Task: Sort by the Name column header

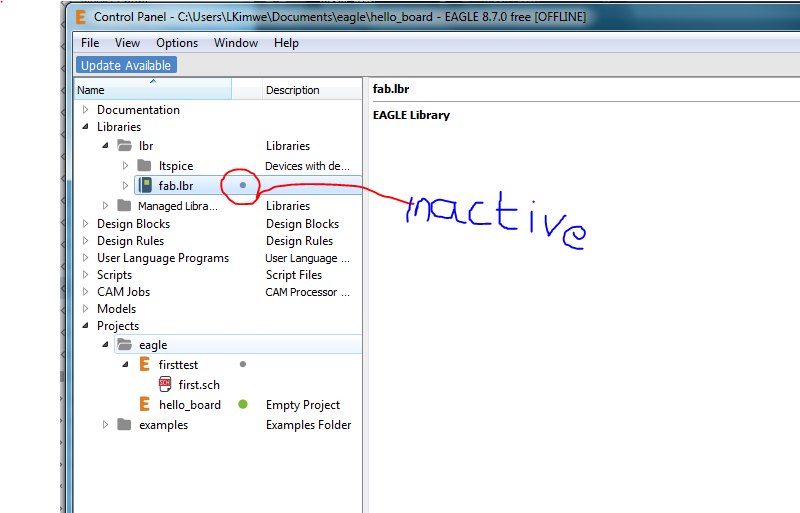Action: [x=153, y=89]
